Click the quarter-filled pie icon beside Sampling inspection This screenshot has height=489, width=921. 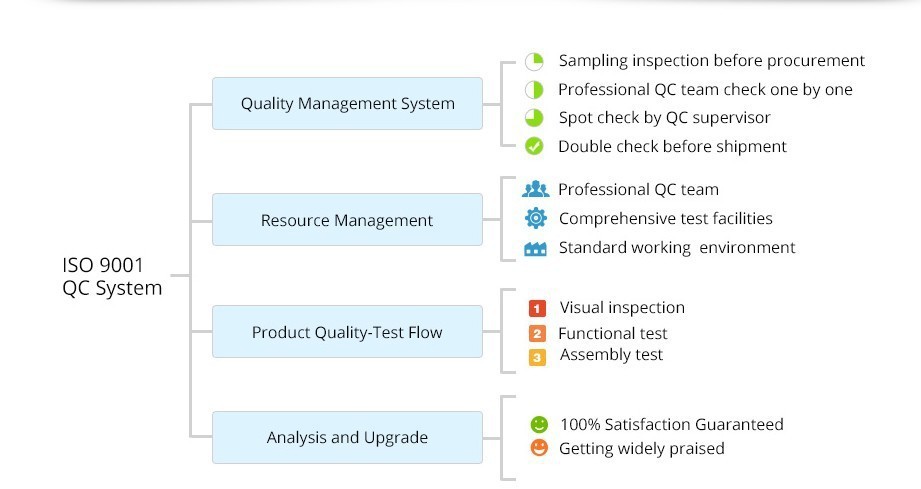click(x=534, y=61)
